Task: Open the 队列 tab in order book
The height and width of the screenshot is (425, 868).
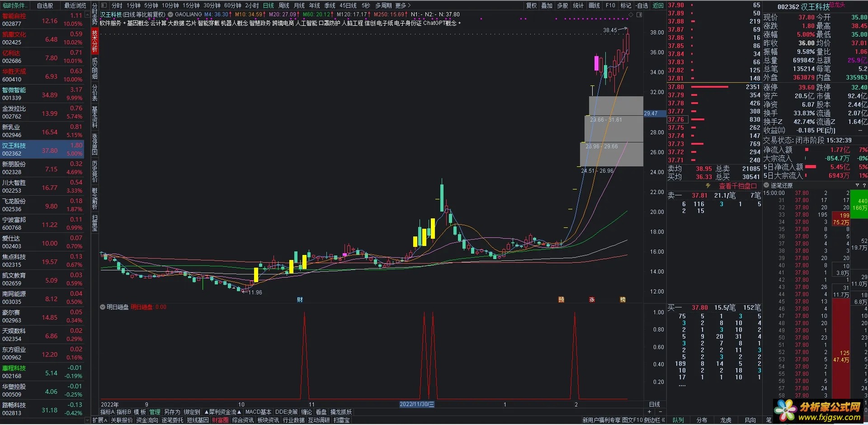Action: [x=678, y=420]
